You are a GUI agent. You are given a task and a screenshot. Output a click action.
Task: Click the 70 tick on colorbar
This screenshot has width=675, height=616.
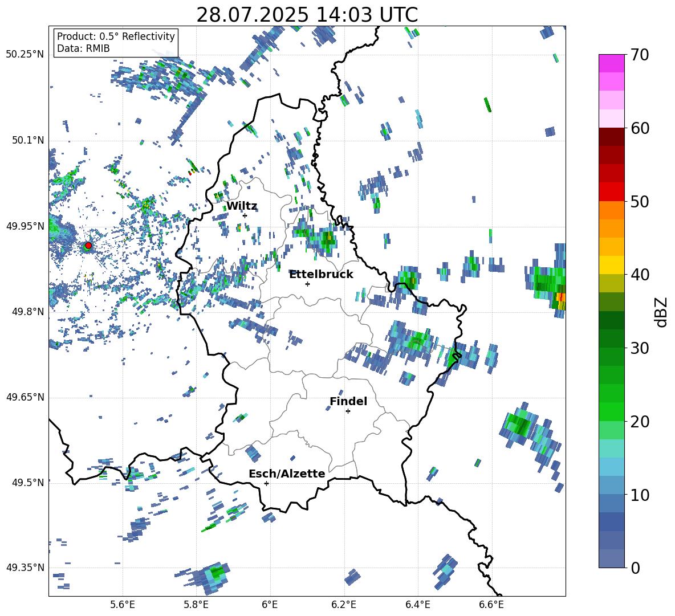pyautogui.click(x=639, y=55)
